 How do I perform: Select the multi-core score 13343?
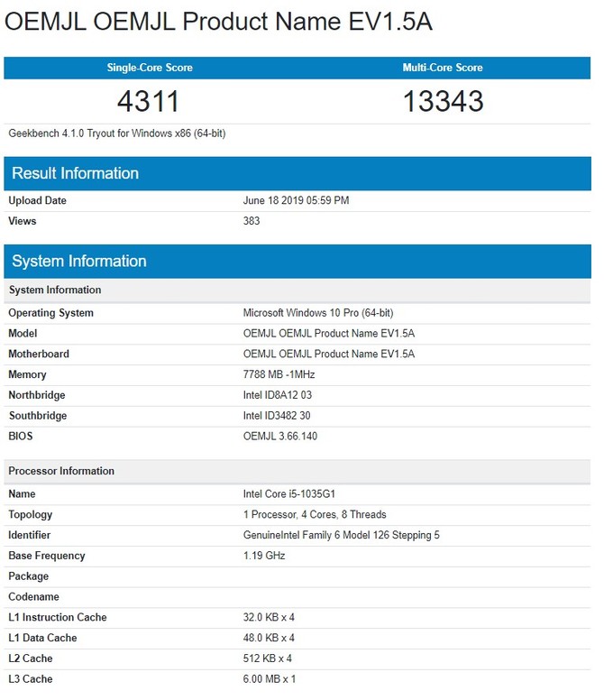[x=444, y=101]
